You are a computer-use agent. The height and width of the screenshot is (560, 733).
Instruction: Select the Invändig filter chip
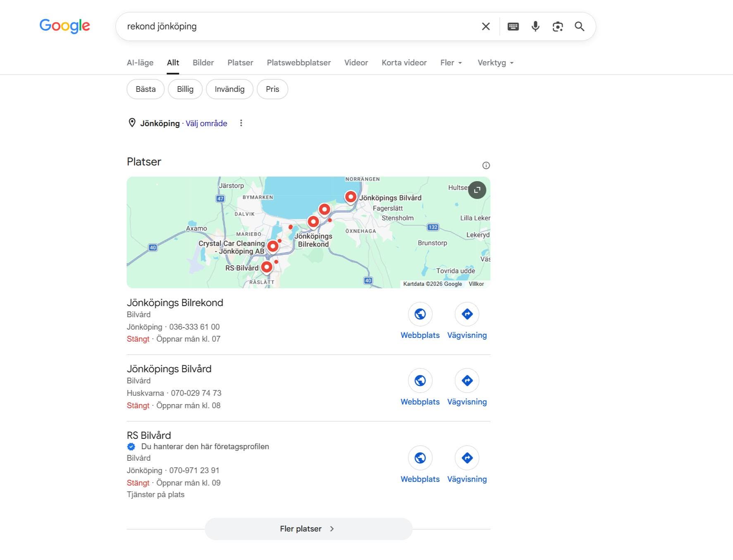pos(229,89)
